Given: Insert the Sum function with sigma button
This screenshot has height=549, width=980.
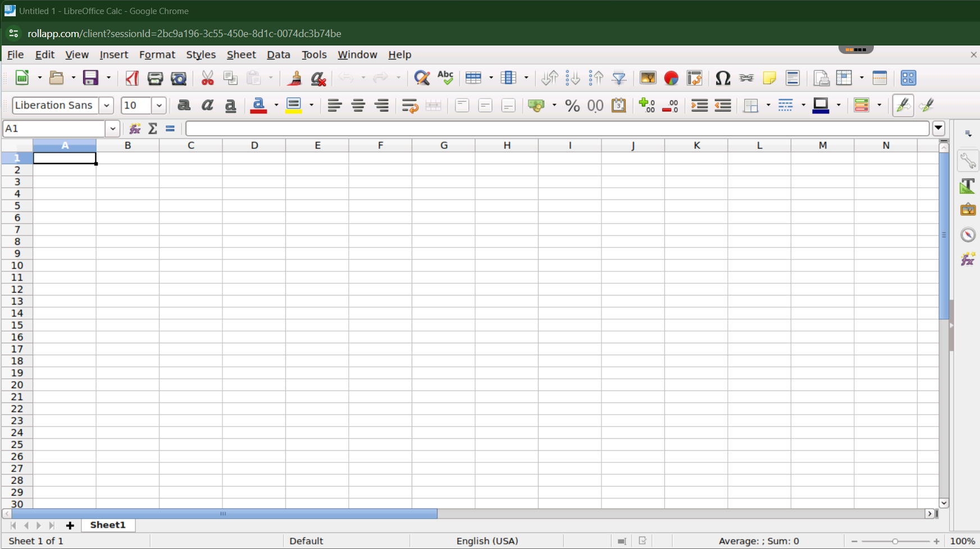Looking at the screenshot, I should coord(152,129).
